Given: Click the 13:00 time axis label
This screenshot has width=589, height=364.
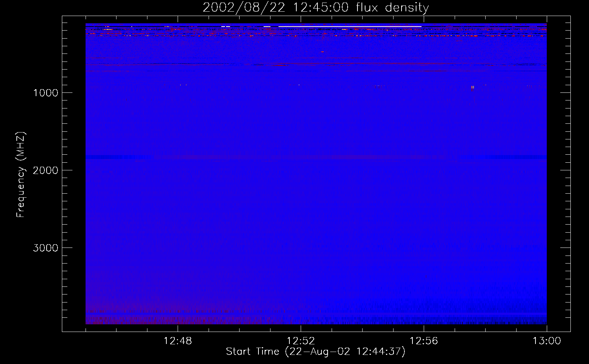Looking at the screenshot, I should [547, 341].
